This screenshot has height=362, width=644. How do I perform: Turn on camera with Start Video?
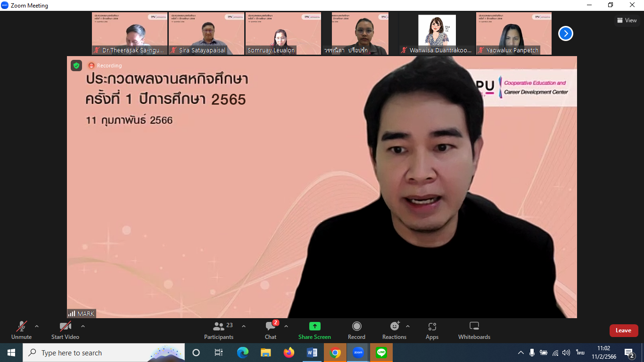[65, 330]
